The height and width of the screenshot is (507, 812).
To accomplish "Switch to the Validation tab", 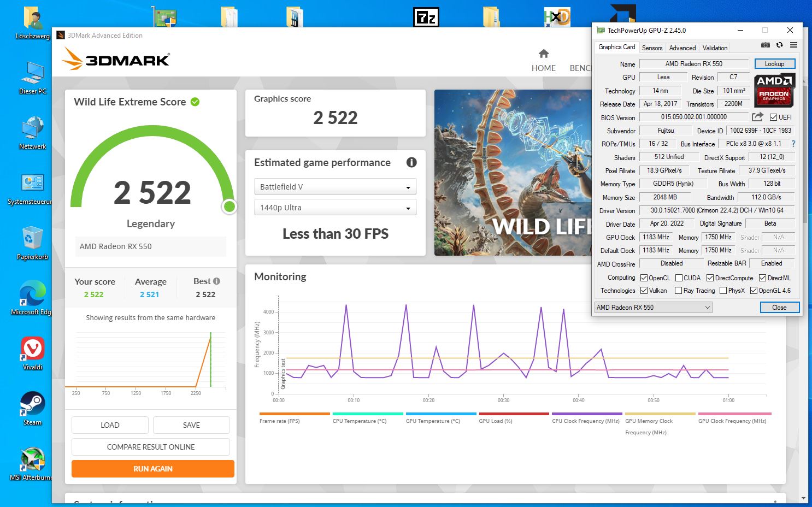I will coord(715,48).
